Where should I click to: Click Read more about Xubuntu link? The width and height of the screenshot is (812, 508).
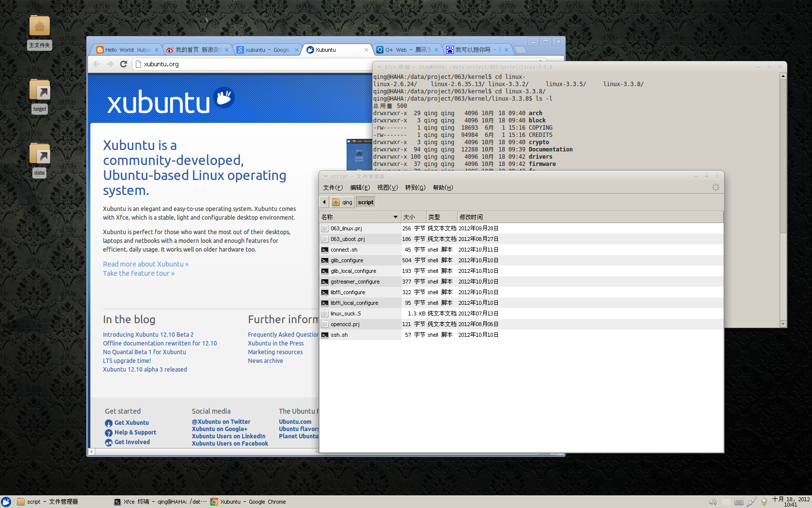(145, 264)
